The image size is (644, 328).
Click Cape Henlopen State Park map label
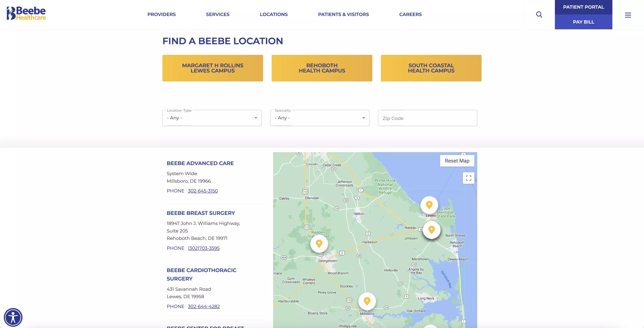pos(446,212)
